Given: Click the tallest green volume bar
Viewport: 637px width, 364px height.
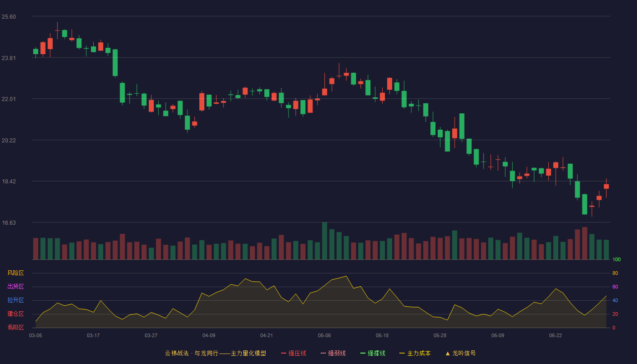Looking at the screenshot, I should coord(324,241).
